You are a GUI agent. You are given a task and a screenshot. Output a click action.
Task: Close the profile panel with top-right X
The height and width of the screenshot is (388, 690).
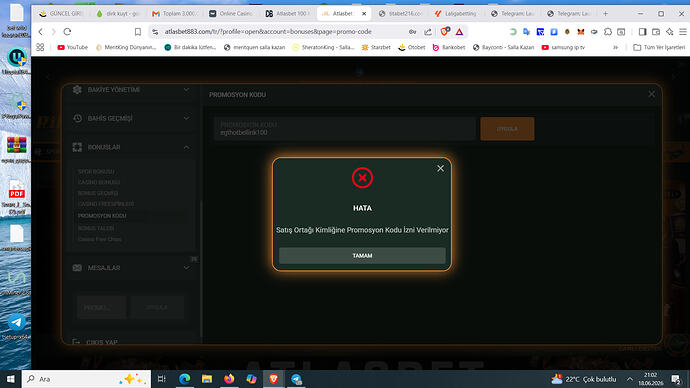(651, 94)
